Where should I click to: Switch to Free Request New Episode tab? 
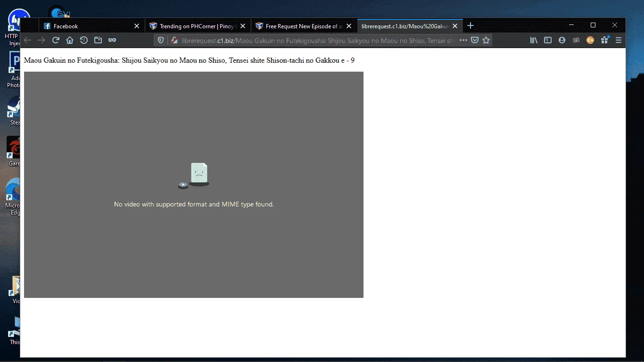coord(304,26)
